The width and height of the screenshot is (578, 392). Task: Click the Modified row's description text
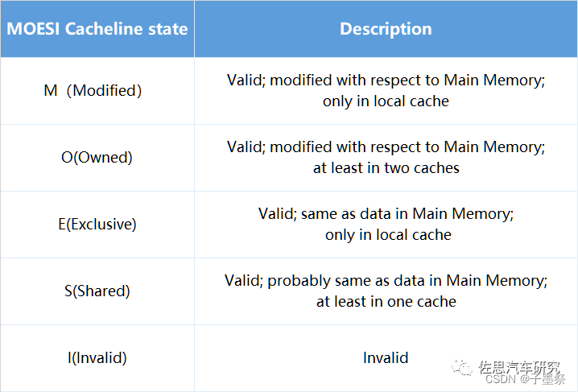pyautogui.click(x=386, y=80)
